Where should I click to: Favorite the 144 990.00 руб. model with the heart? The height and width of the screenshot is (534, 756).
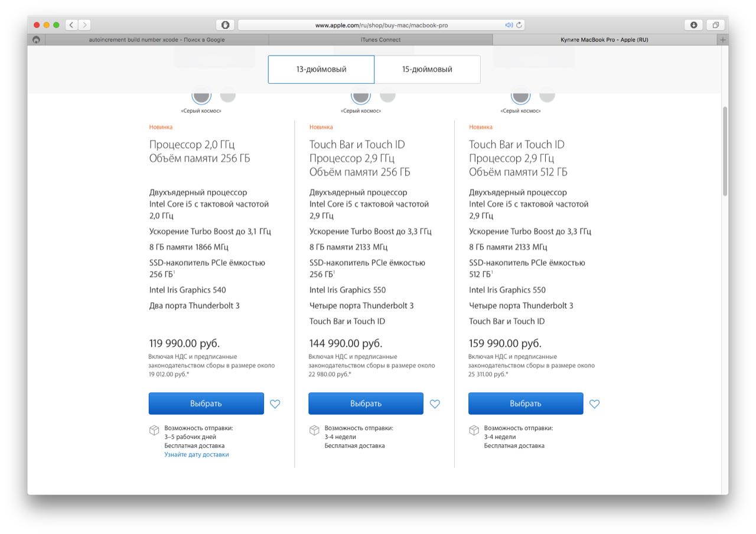[435, 404]
